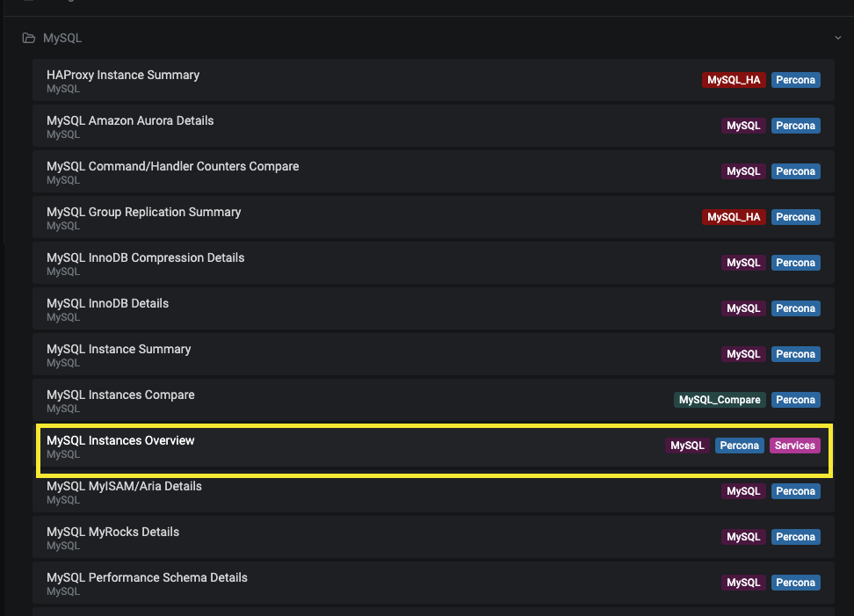Open MySQL InnoDB Compression Details
Viewport: 854px width, 616px height.
coord(145,258)
